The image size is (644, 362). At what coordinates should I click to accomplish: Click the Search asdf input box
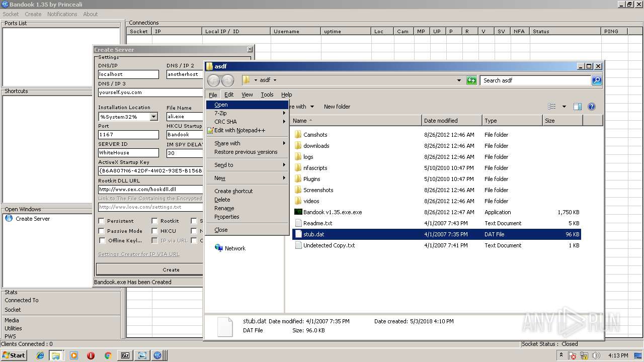(536, 80)
